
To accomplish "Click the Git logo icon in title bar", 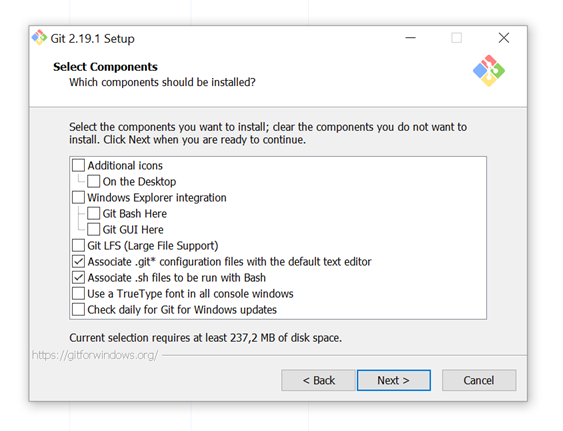I will pos(39,37).
